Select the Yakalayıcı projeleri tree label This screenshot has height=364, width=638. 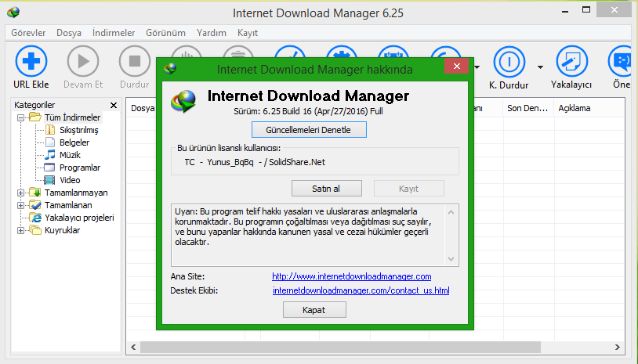79,218
